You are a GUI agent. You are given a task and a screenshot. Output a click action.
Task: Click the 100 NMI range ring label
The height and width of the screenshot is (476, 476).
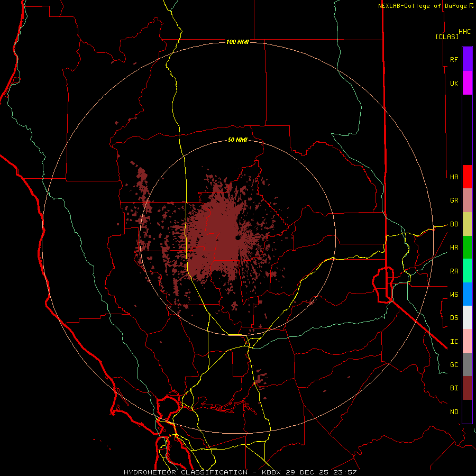pos(237,42)
